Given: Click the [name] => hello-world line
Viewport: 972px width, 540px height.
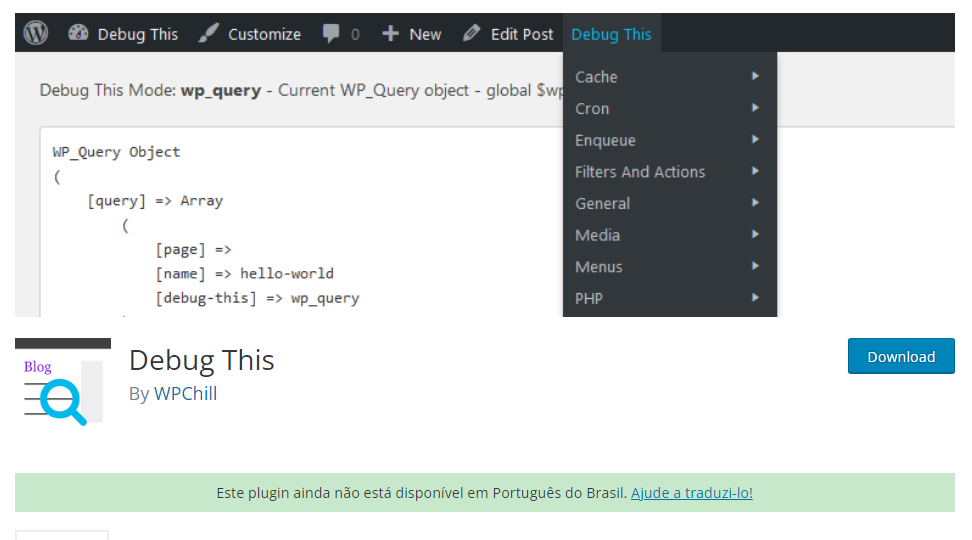Looking at the screenshot, I should click(x=244, y=274).
